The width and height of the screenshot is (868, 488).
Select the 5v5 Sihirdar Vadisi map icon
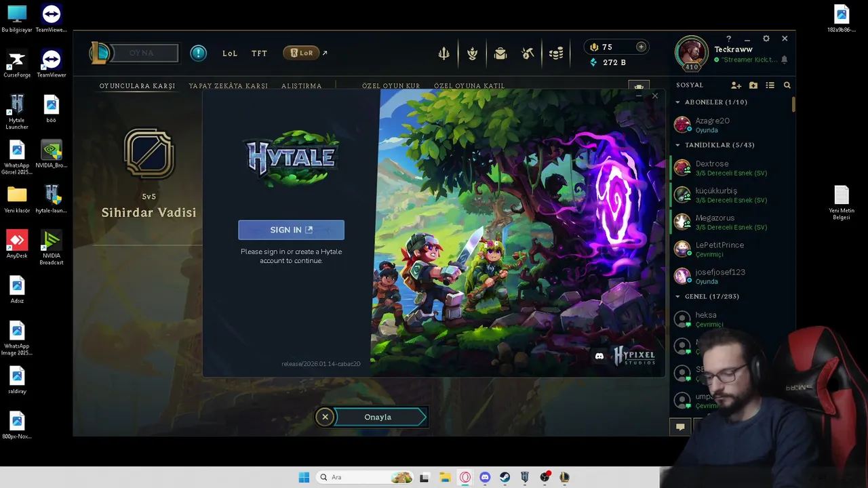(149, 154)
